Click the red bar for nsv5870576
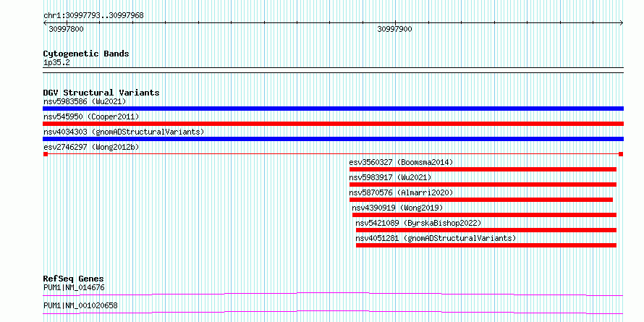Image resolution: width=644 pixels, height=322 pixels. click(481, 200)
